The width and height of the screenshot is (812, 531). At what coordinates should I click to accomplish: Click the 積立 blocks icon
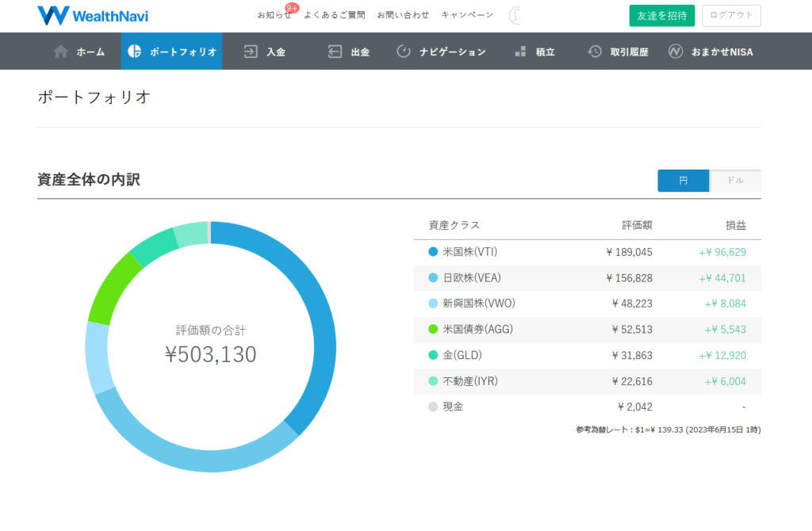[520, 52]
